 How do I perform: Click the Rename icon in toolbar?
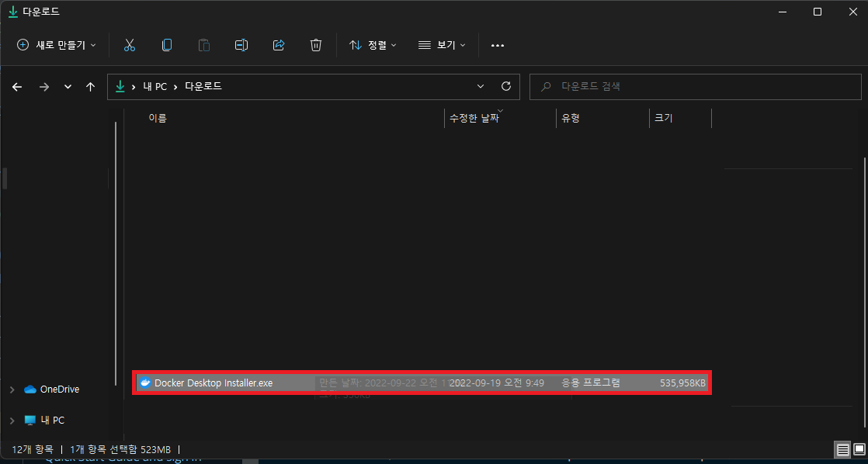pyautogui.click(x=241, y=45)
